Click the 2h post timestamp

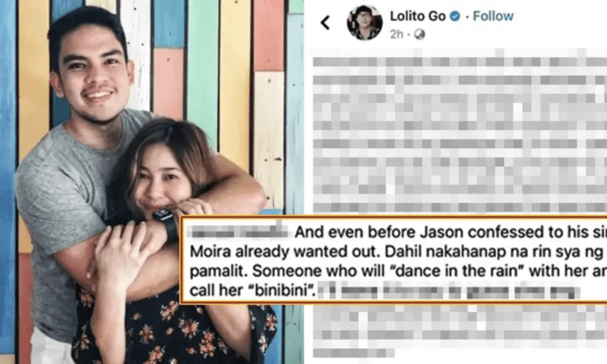coord(397,34)
